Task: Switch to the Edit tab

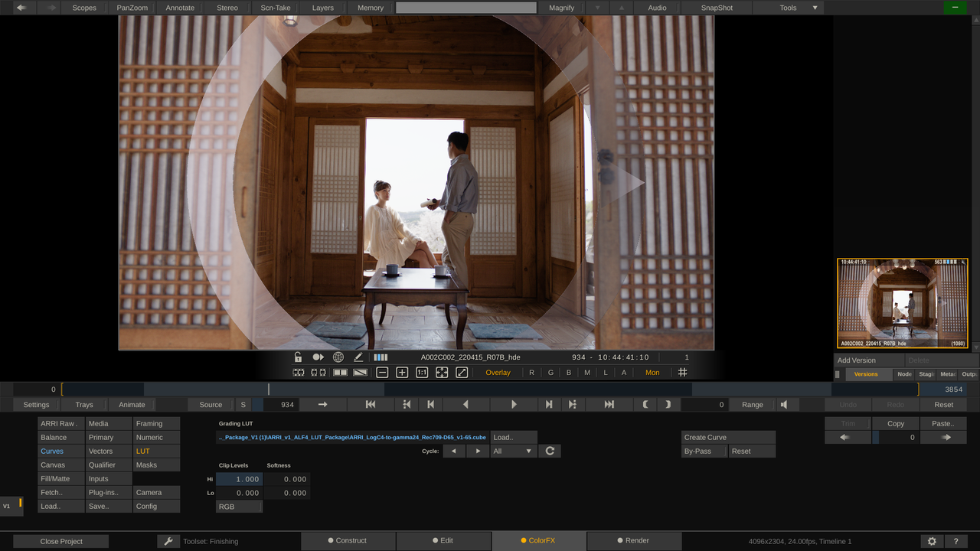Action: pos(443,541)
